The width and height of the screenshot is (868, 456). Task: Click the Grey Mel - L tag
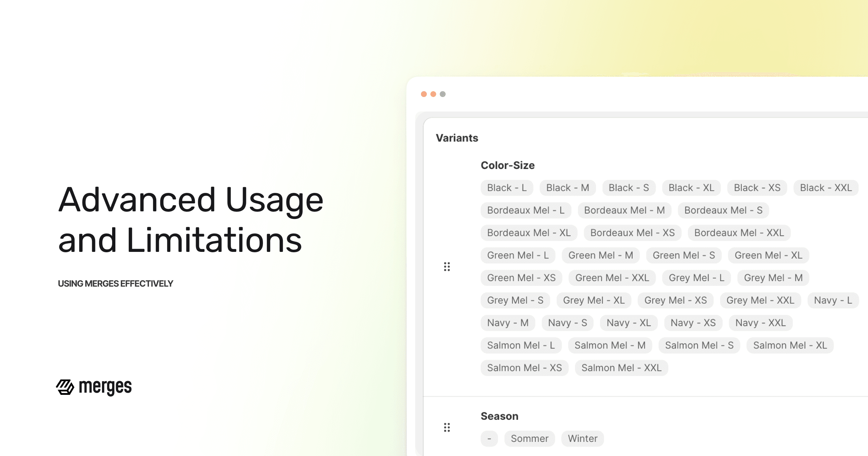(697, 278)
